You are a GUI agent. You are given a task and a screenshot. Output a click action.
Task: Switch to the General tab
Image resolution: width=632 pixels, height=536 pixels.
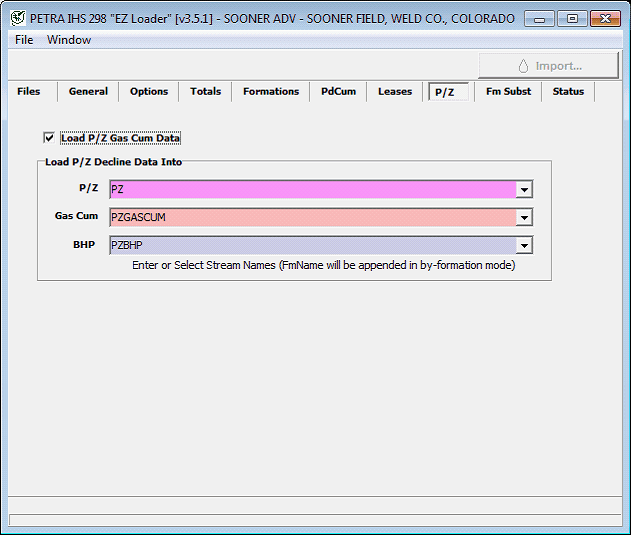pyautogui.click(x=88, y=92)
